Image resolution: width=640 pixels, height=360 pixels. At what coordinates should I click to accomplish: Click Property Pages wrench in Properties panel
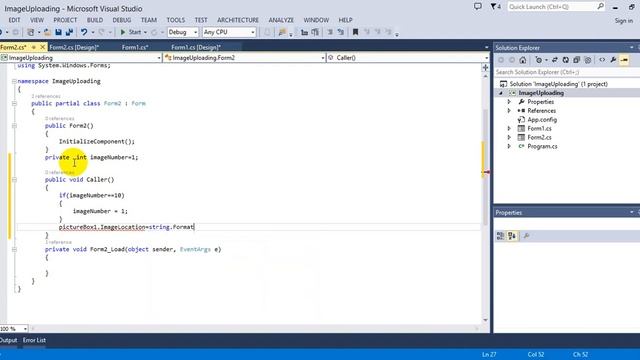click(527, 236)
